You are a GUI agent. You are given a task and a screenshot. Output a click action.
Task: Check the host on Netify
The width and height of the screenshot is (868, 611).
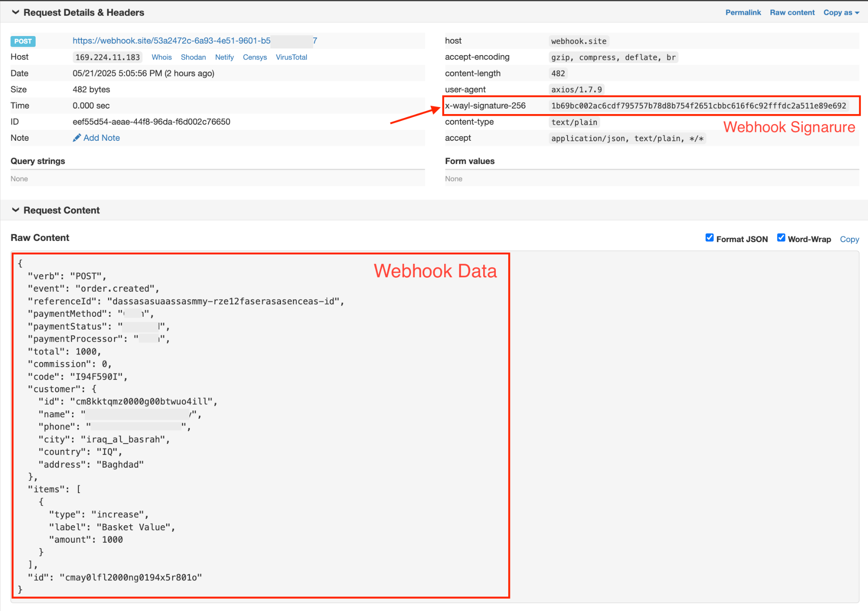point(224,57)
